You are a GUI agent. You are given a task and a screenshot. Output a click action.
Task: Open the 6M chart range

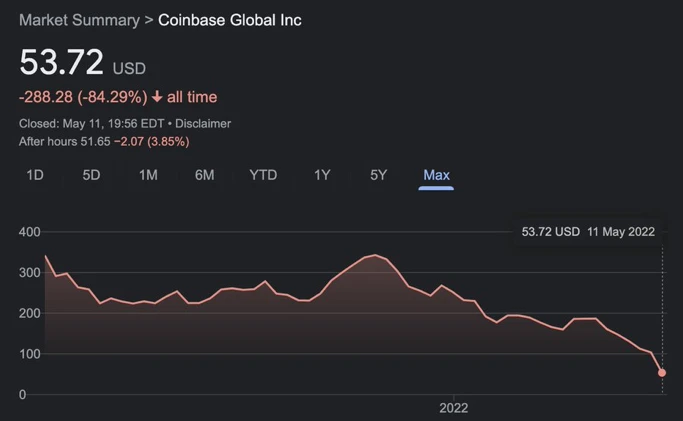[x=204, y=175]
